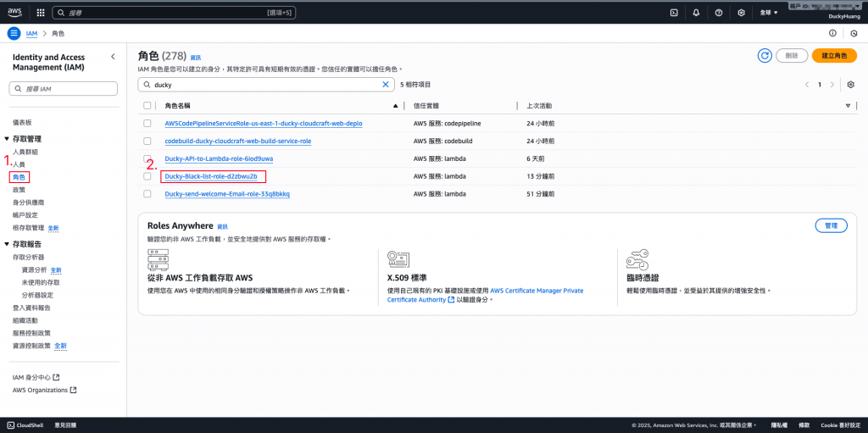This screenshot has width=868, height=433.
Task: Open IAM Identity Center external link
Action: pos(36,377)
